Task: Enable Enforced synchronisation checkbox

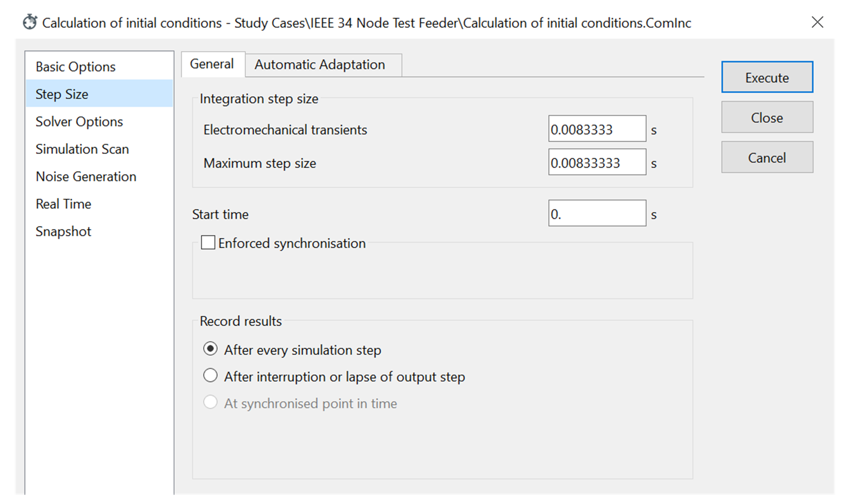Action: tap(208, 243)
